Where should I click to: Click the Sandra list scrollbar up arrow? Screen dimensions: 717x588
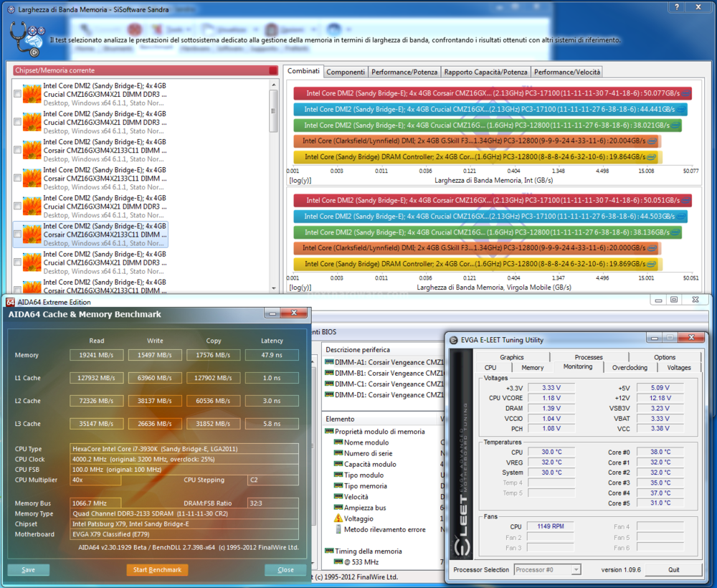click(x=273, y=85)
